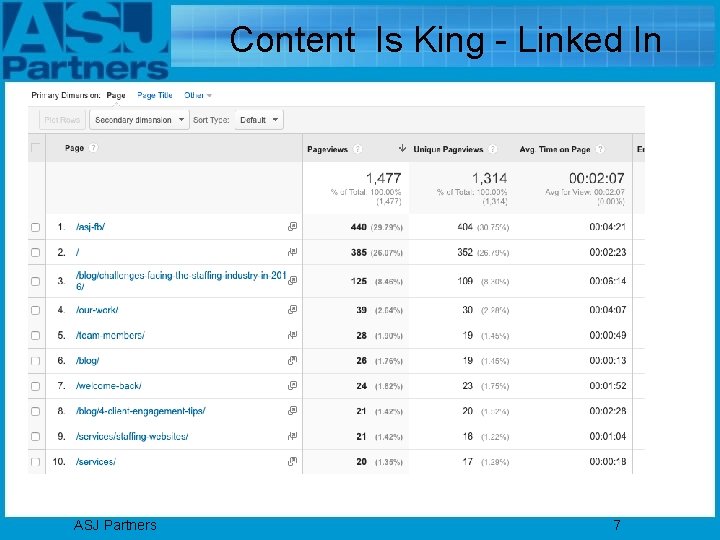Click the 404 unique pageviews cell

[465, 227]
